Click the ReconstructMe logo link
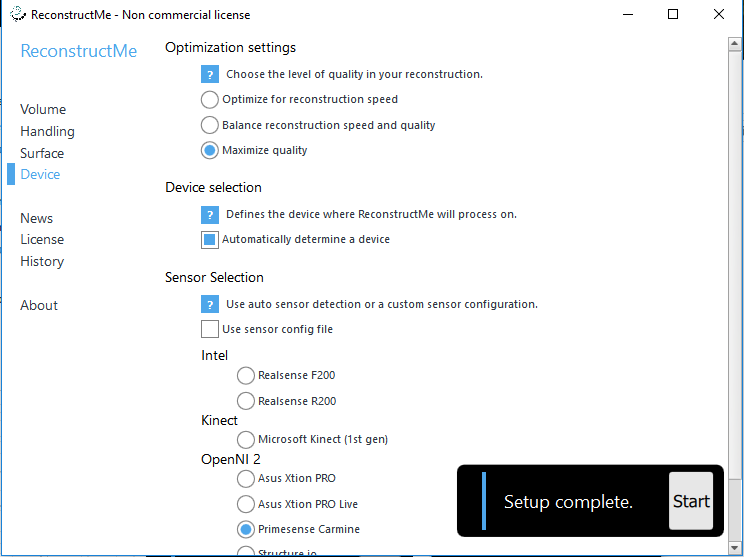 [79, 51]
